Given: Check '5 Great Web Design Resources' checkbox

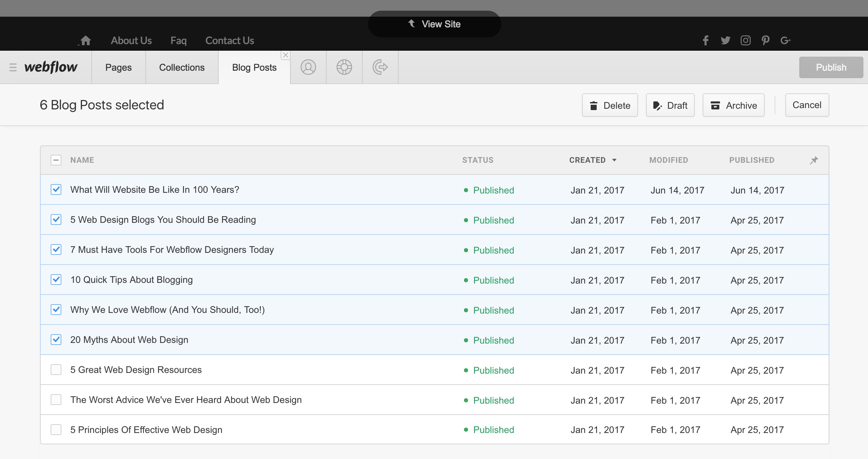Looking at the screenshot, I should coord(56,370).
